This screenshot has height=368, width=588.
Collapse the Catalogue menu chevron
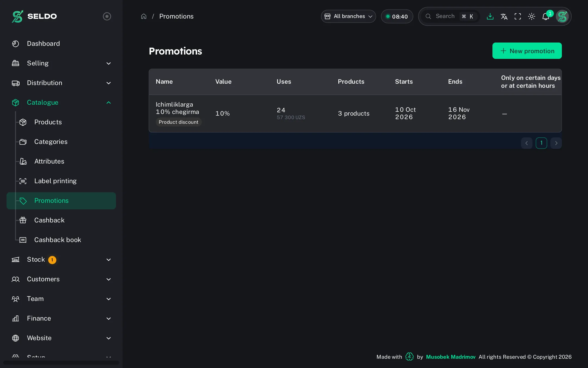(109, 102)
